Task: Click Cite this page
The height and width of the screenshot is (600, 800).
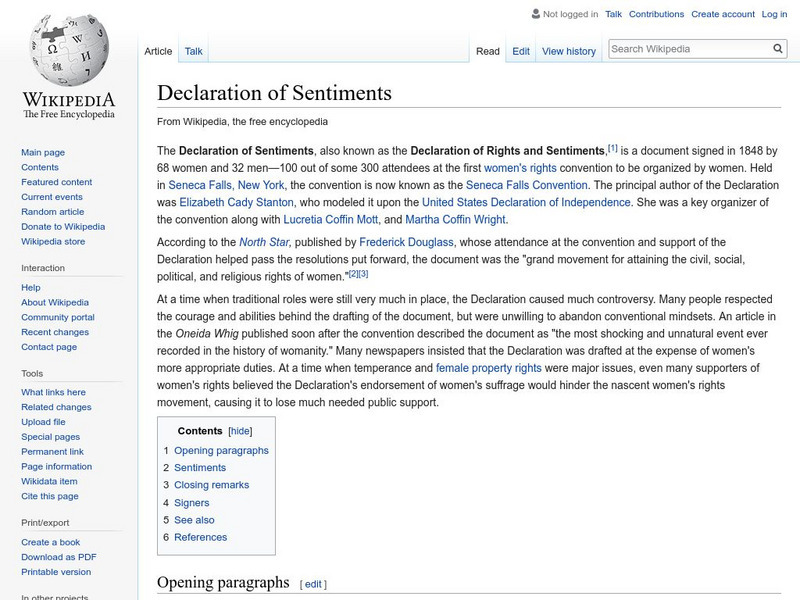Action: pos(50,496)
